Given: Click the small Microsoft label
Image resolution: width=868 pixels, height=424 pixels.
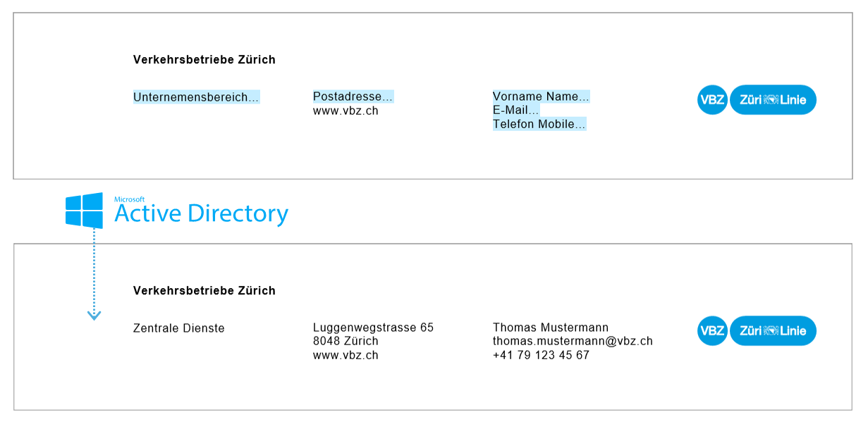Looking at the screenshot, I should pyautogui.click(x=130, y=199).
